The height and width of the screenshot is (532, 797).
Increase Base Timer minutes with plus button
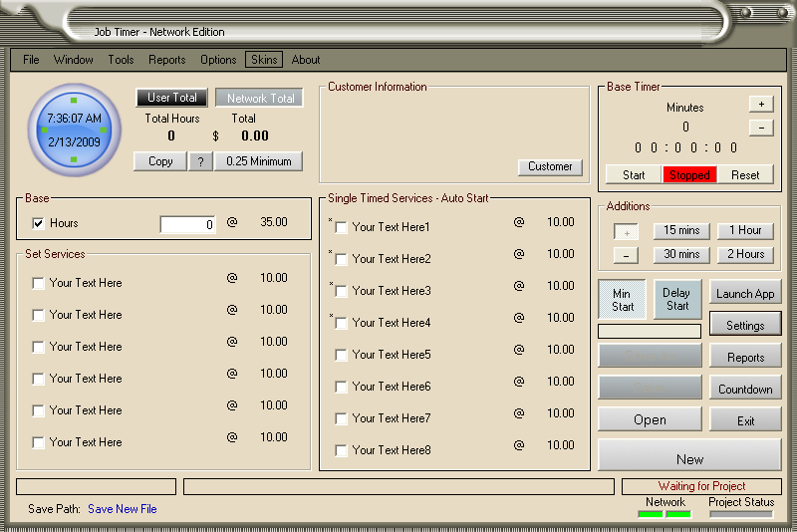(x=761, y=105)
